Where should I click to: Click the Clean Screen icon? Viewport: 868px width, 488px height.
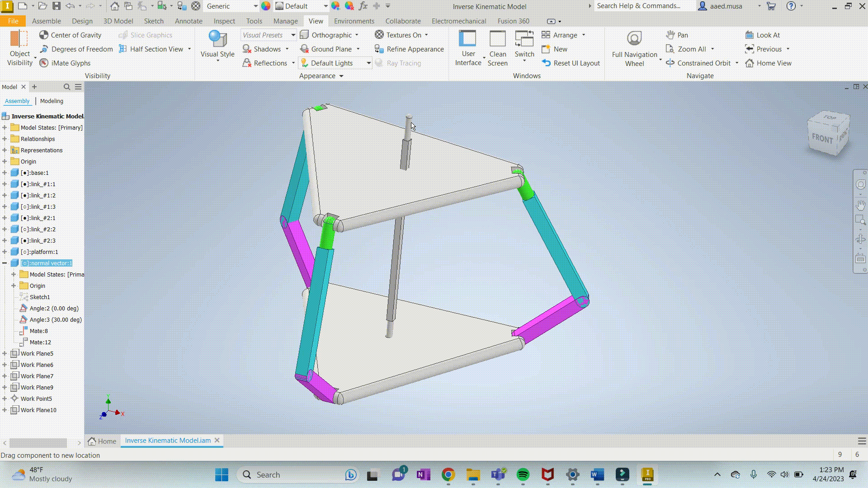click(x=497, y=39)
